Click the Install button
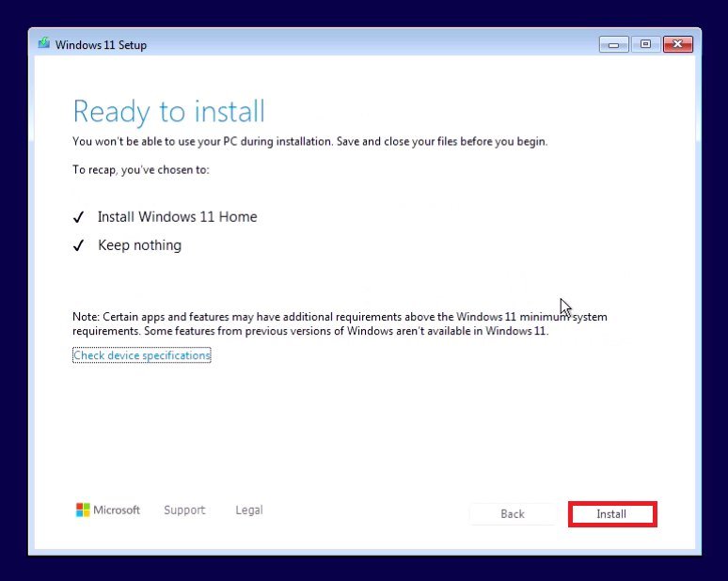728x581 pixels. [612, 513]
